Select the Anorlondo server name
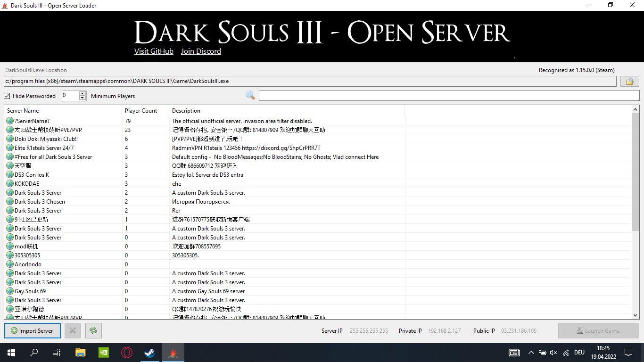The image size is (644, 362). click(28, 264)
